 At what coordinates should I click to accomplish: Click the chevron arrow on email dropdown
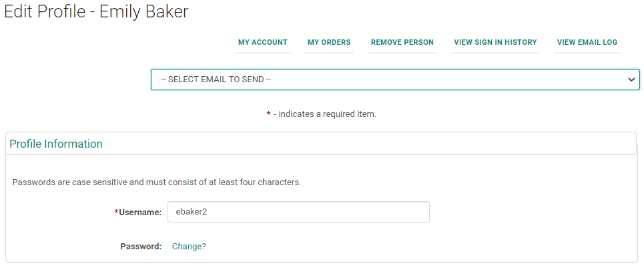click(x=631, y=80)
